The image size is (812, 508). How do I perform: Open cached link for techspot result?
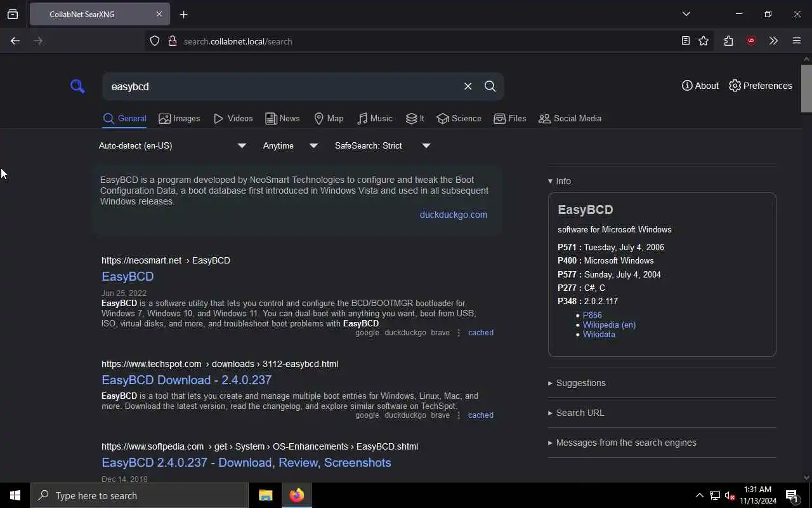[x=481, y=415]
